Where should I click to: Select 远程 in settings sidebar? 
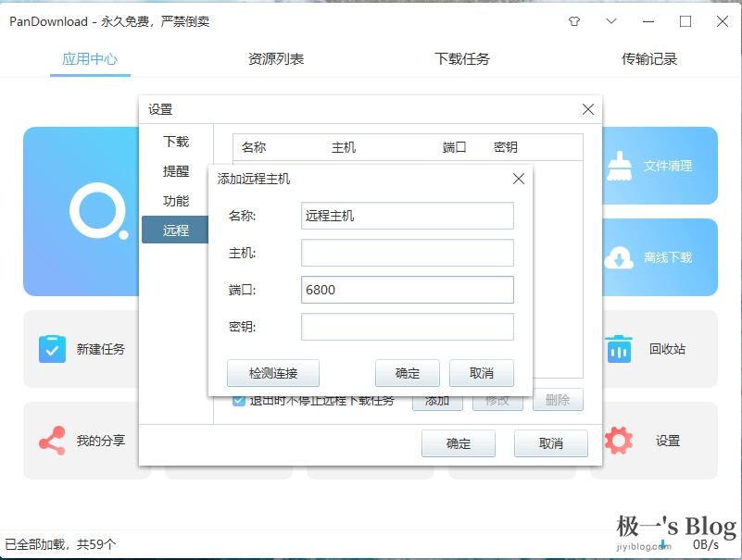(175, 230)
